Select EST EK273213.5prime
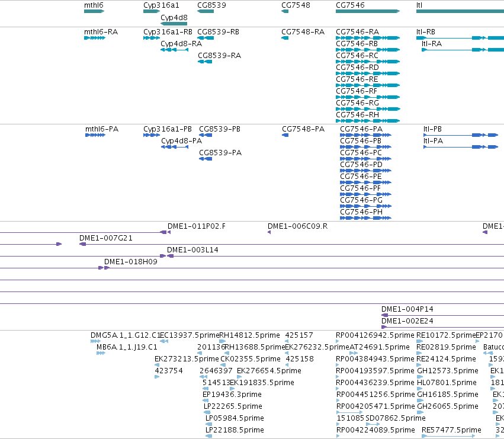 click(157, 365)
